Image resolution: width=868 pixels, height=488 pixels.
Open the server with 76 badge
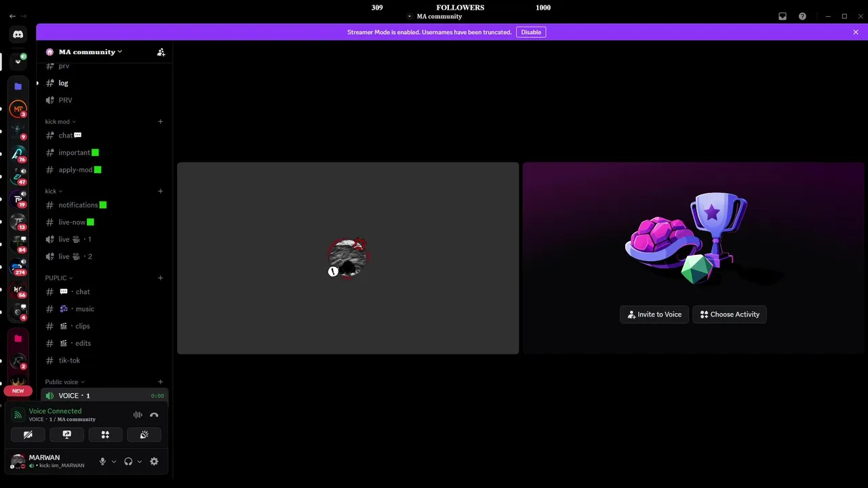[x=18, y=154]
